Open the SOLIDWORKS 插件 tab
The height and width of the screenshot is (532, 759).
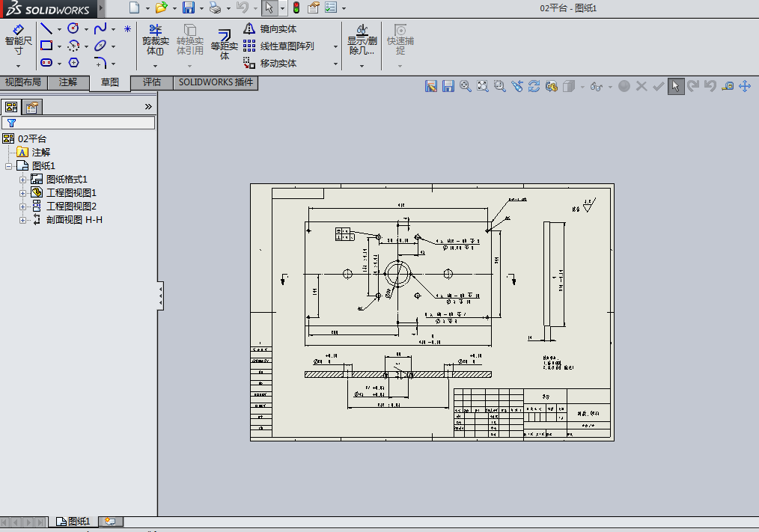[x=216, y=82]
